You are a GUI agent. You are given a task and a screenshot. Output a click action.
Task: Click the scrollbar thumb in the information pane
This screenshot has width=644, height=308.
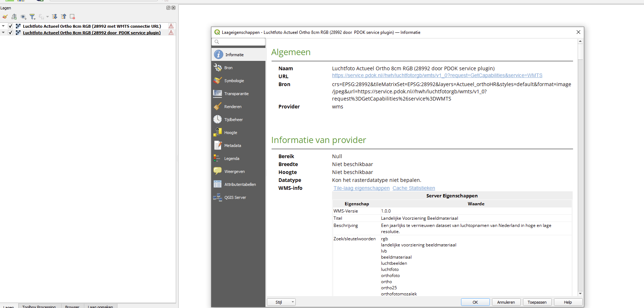coord(580,52)
